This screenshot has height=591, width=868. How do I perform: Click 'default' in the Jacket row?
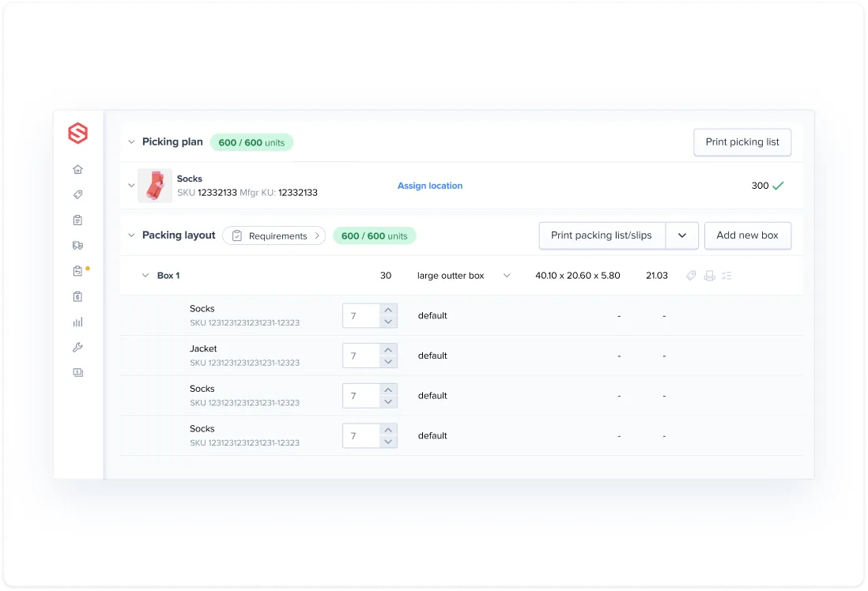point(432,356)
